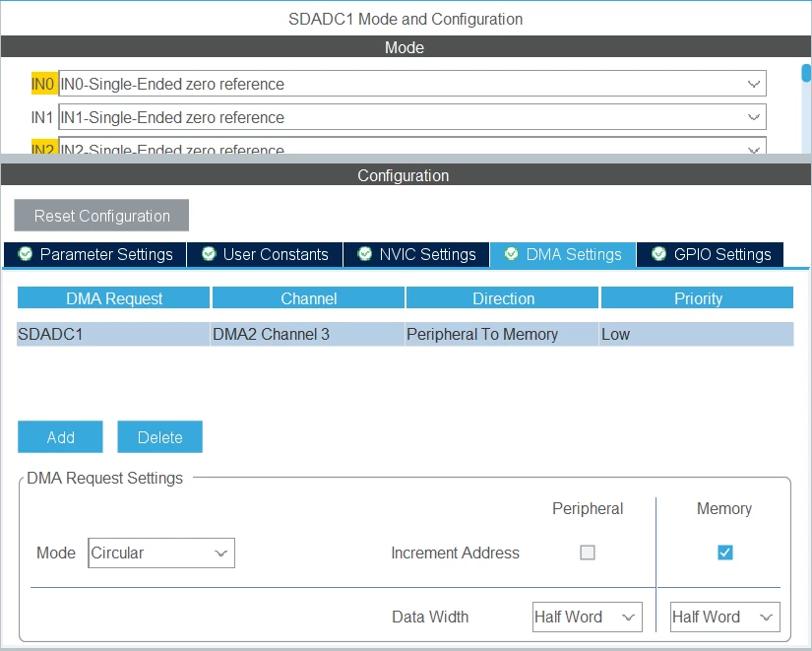Viewport: 812px width, 651px height.
Task: Click the Direction column header
Action: (x=503, y=298)
